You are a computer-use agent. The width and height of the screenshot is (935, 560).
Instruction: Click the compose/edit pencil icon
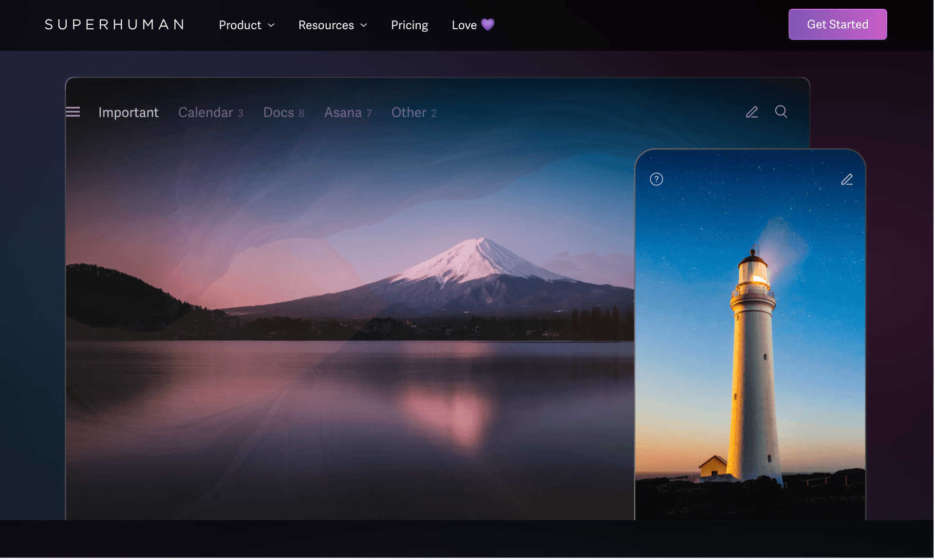click(x=752, y=112)
